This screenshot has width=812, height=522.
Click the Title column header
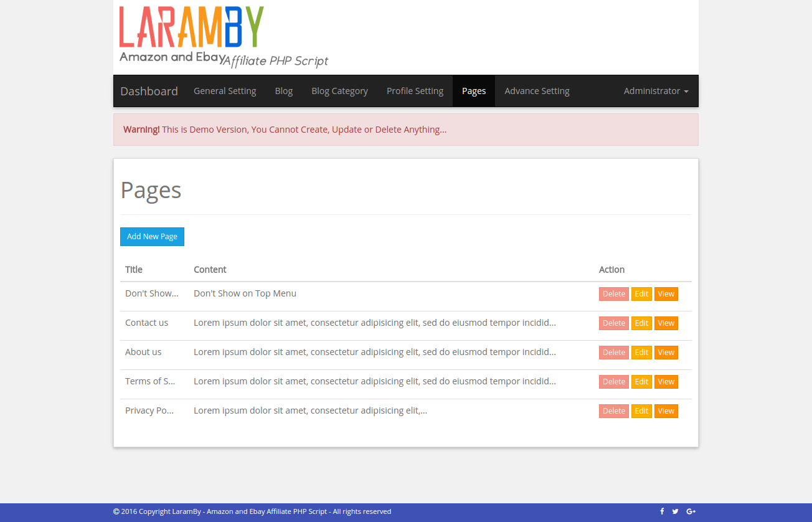(x=134, y=270)
